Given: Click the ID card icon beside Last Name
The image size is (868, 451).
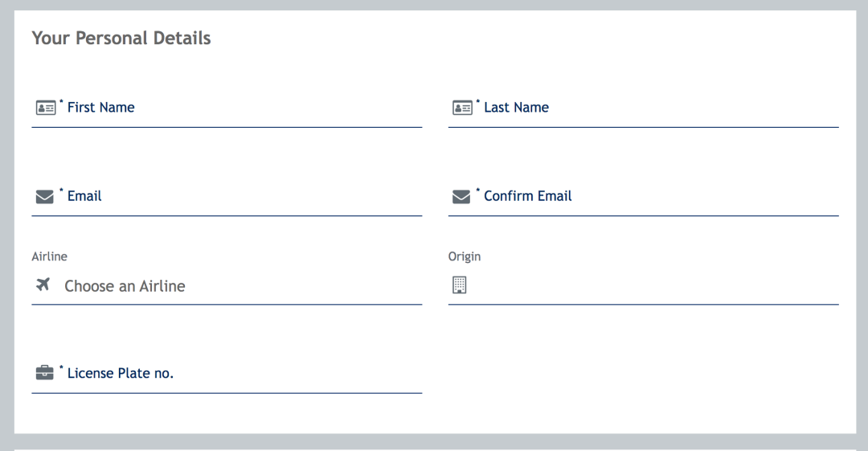Looking at the screenshot, I should point(462,108).
